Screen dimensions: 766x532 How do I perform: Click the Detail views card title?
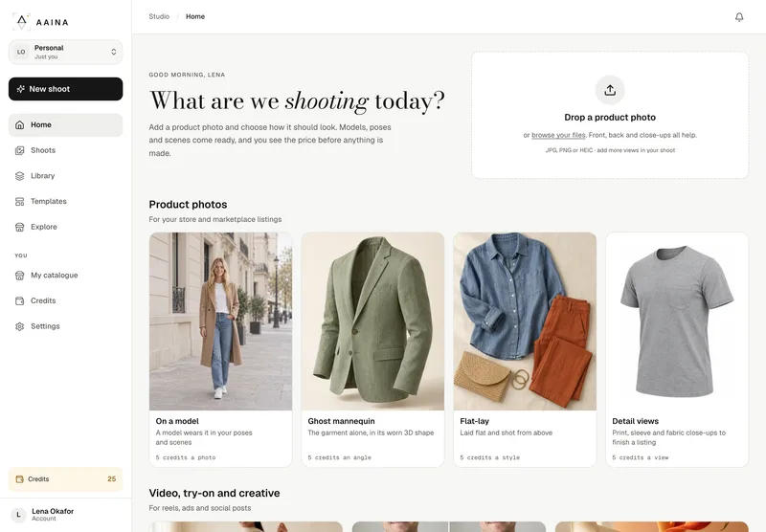pyautogui.click(x=635, y=421)
